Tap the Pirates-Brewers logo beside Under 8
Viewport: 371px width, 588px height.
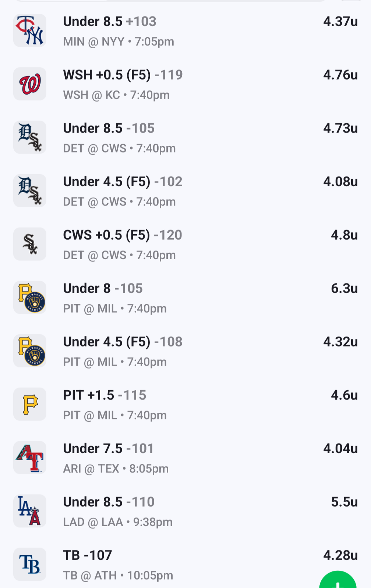(x=30, y=297)
